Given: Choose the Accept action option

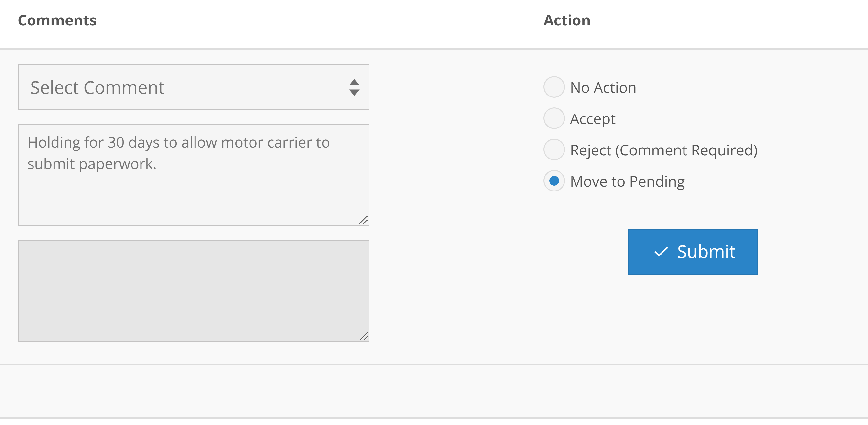Looking at the screenshot, I should tap(554, 118).
